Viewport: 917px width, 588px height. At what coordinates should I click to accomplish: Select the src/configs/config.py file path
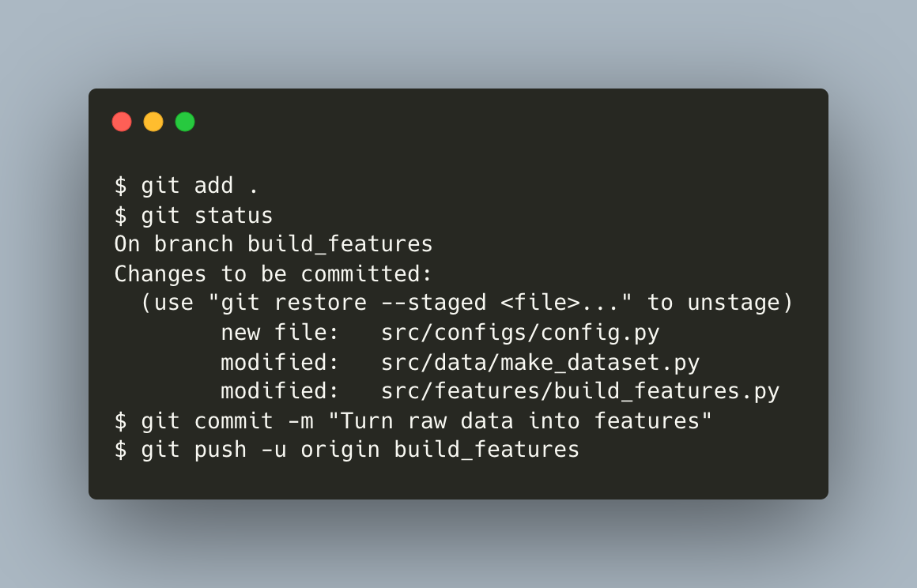pyautogui.click(x=520, y=333)
